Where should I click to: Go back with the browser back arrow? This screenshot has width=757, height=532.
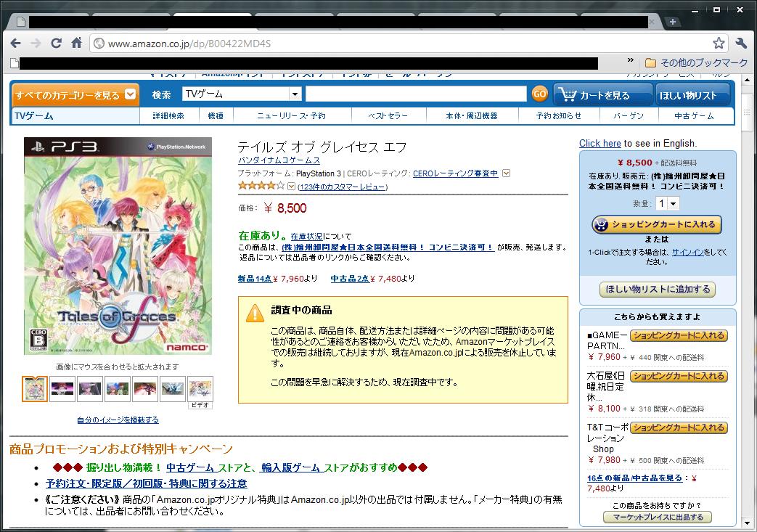(x=15, y=44)
